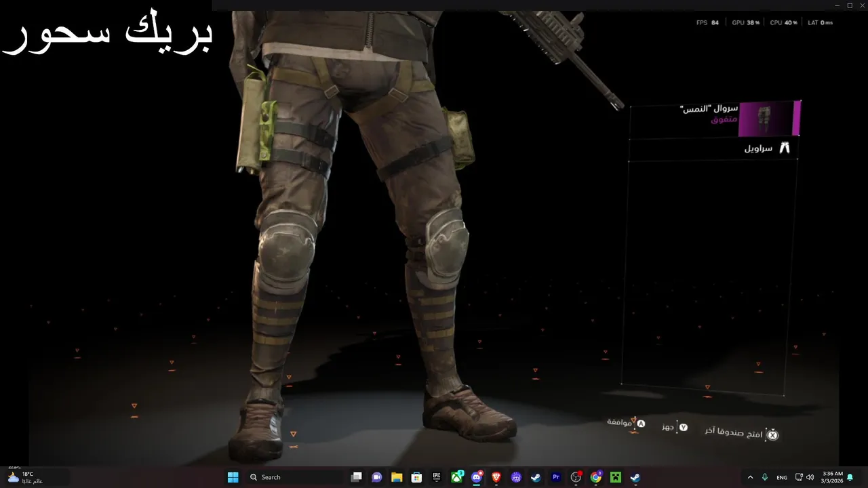This screenshot has width=868, height=488.
Task: Switch to Discord from the taskbar
Action: coord(477,477)
